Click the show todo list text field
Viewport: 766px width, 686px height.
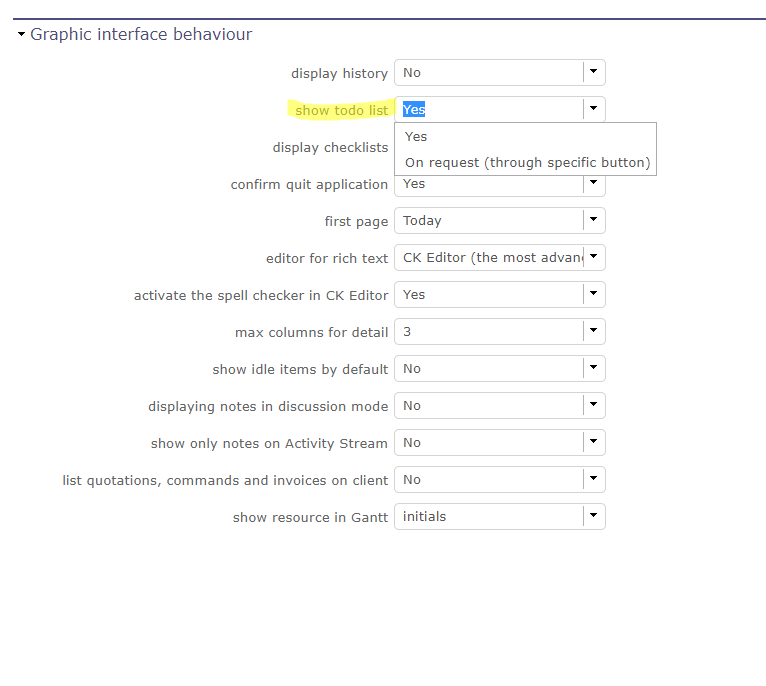click(x=490, y=109)
